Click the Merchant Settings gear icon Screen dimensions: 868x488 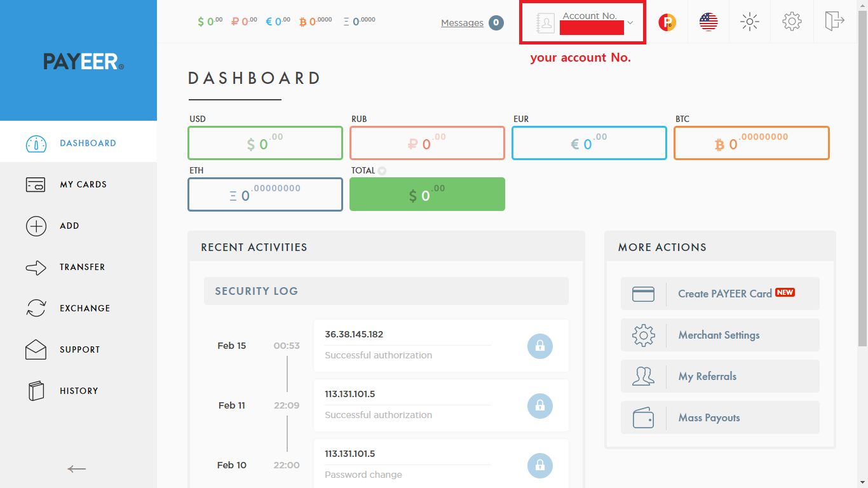click(x=643, y=335)
